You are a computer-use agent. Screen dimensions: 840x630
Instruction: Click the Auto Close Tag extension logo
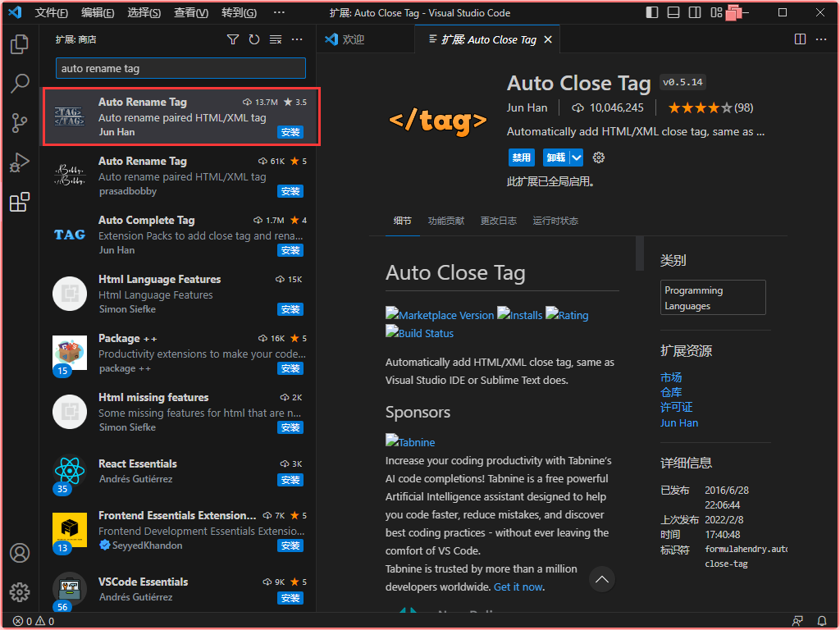tap(438, 121)
